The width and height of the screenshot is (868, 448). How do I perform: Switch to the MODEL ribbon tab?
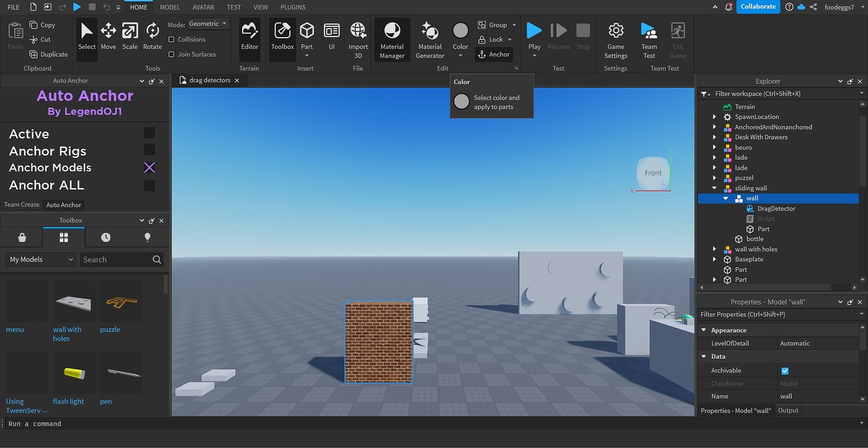169,7
